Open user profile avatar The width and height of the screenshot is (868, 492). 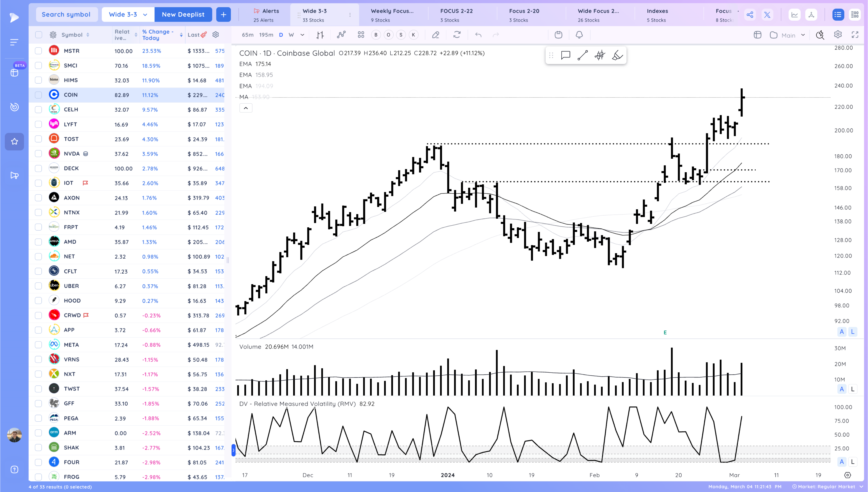tap(14, 435)
